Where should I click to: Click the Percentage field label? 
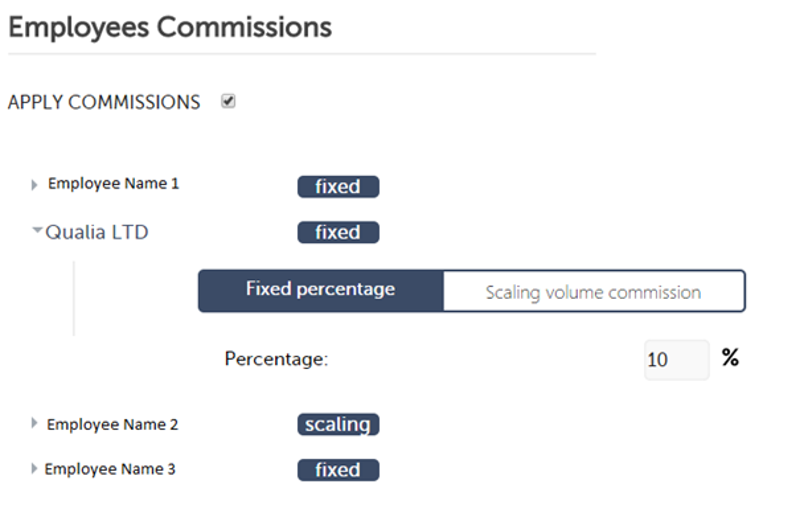pyautogui.click(x=276, y=359)
